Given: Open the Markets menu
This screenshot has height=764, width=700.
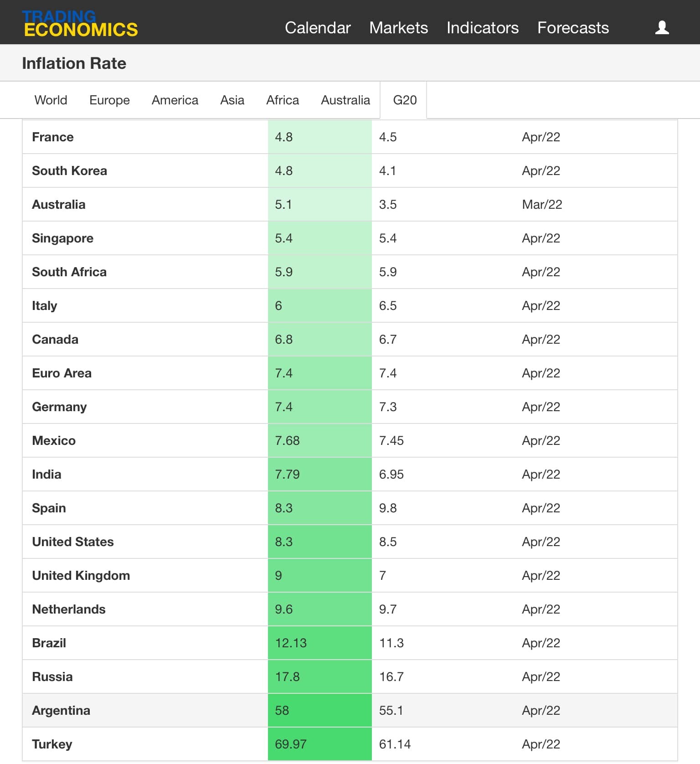Looking at the screenshot, I should (398, 28).
